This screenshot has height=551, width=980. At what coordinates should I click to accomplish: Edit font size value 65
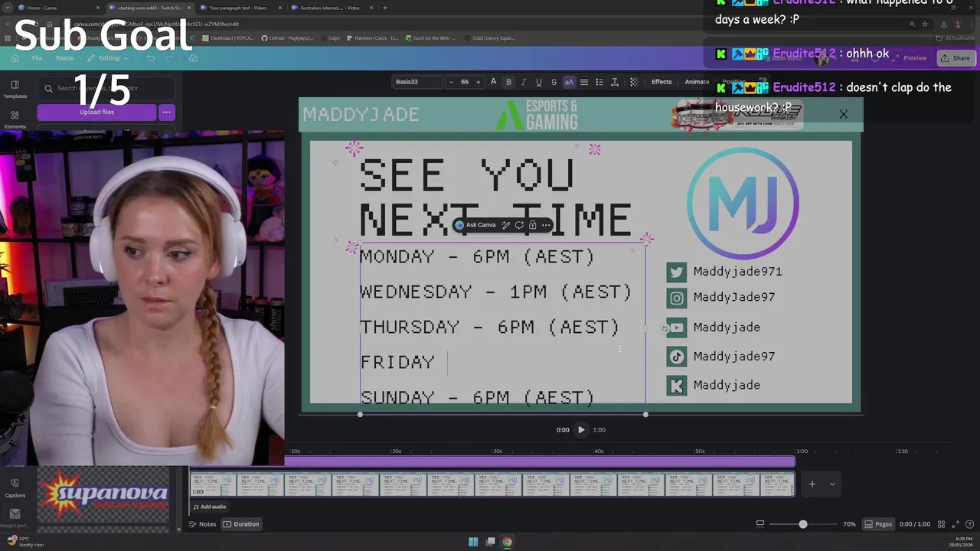pos(465,82)
